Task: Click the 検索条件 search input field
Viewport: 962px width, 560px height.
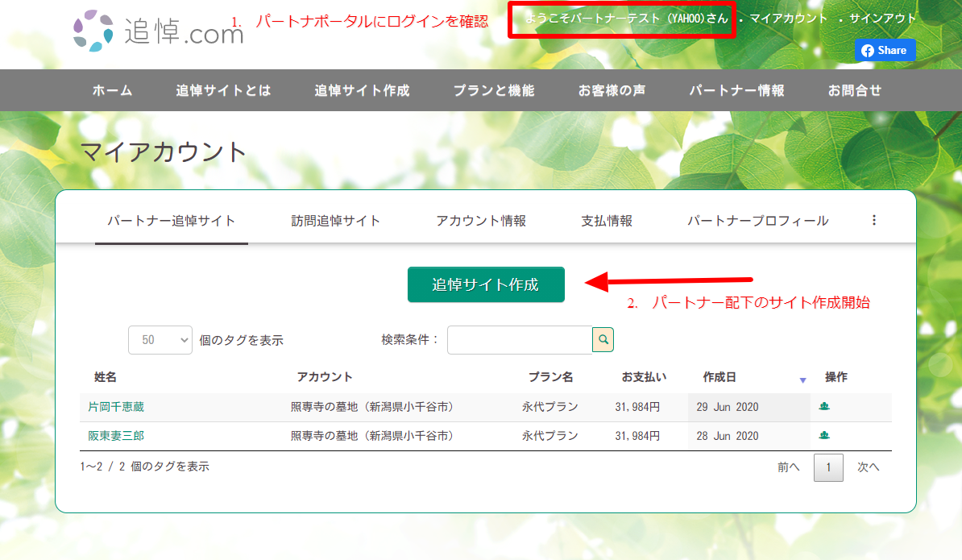Action: coord(520,340)
